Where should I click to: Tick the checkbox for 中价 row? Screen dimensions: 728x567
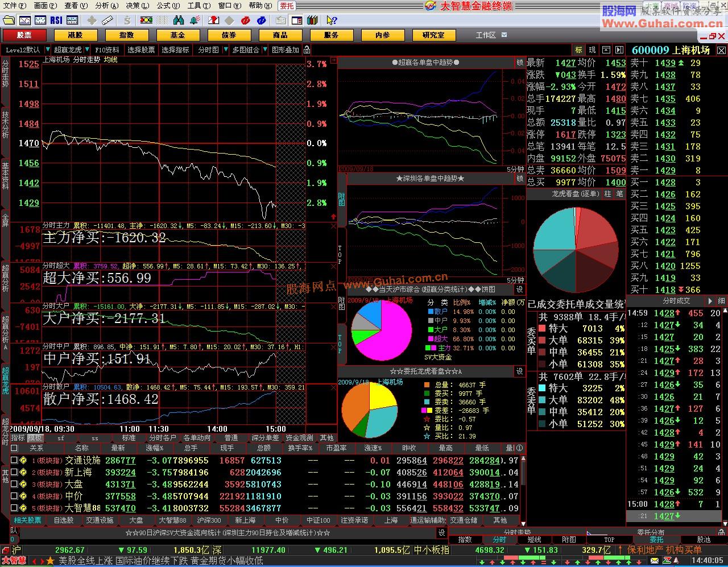point(14,496)
